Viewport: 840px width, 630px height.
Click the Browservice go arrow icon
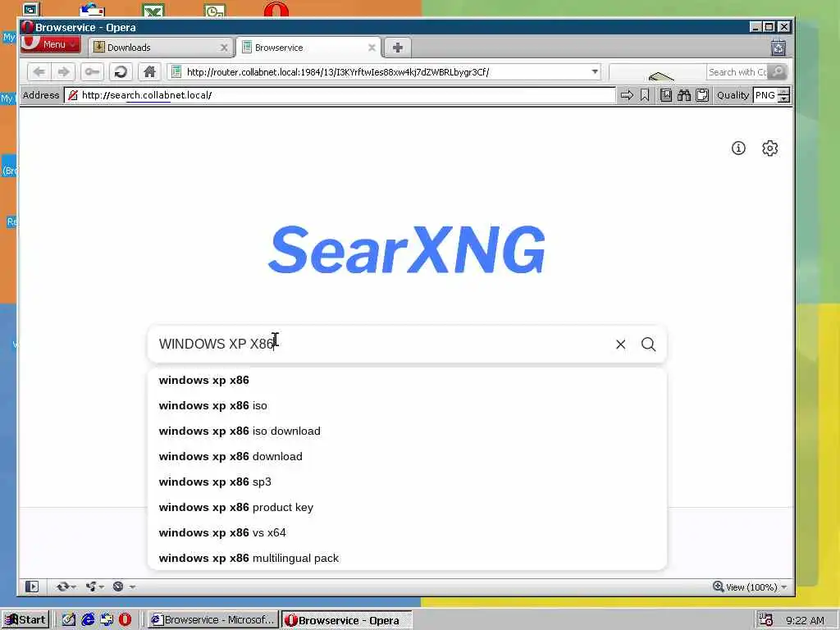coord(627,95)
